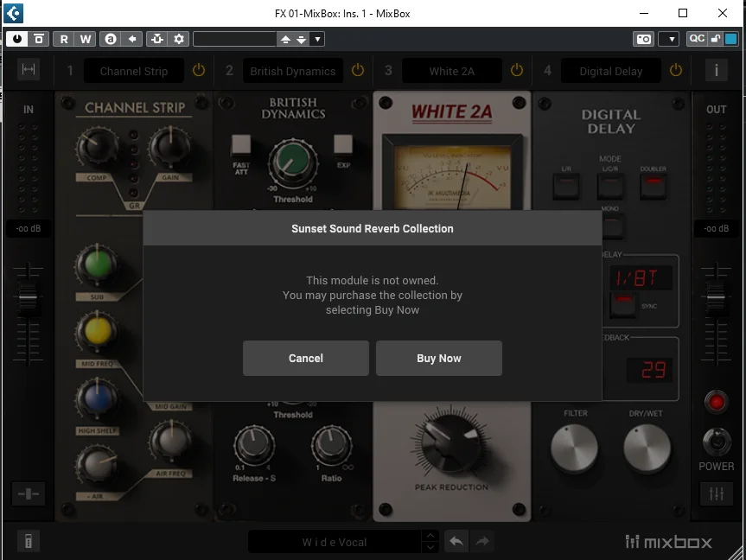Toggle power for Digital Delay slot

click(676, 70)
